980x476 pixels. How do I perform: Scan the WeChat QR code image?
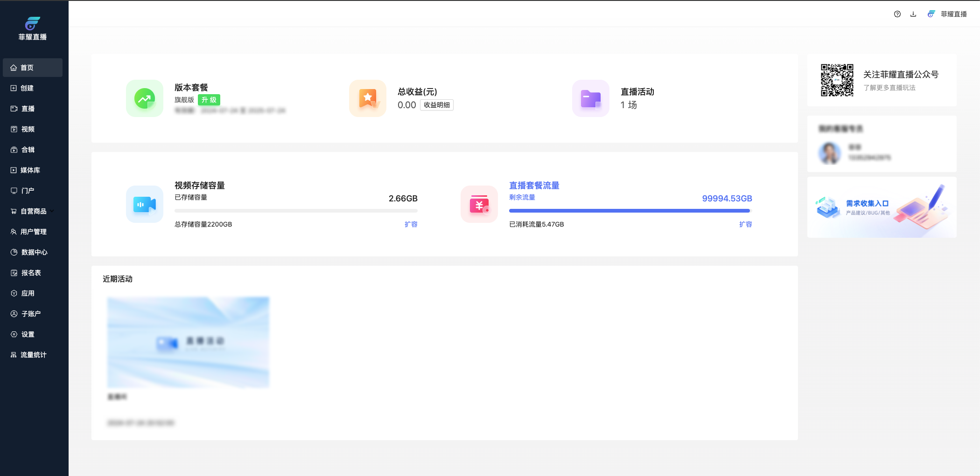(x=837, y=80)
